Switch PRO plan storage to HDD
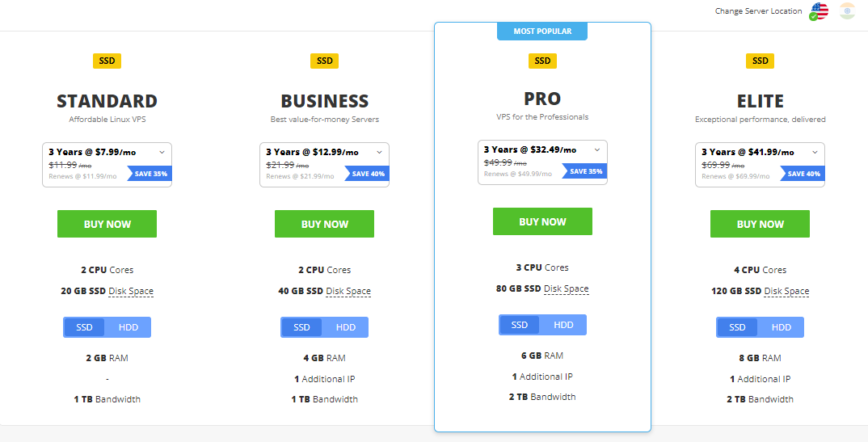 pyautogui.click(x=563, y=326)
